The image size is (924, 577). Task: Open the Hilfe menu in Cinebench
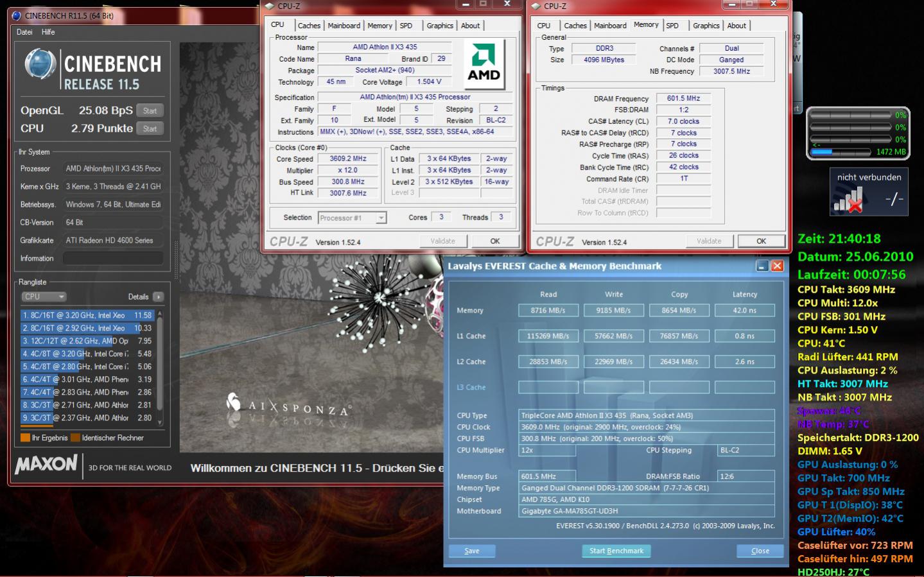(x=48, y=31)
